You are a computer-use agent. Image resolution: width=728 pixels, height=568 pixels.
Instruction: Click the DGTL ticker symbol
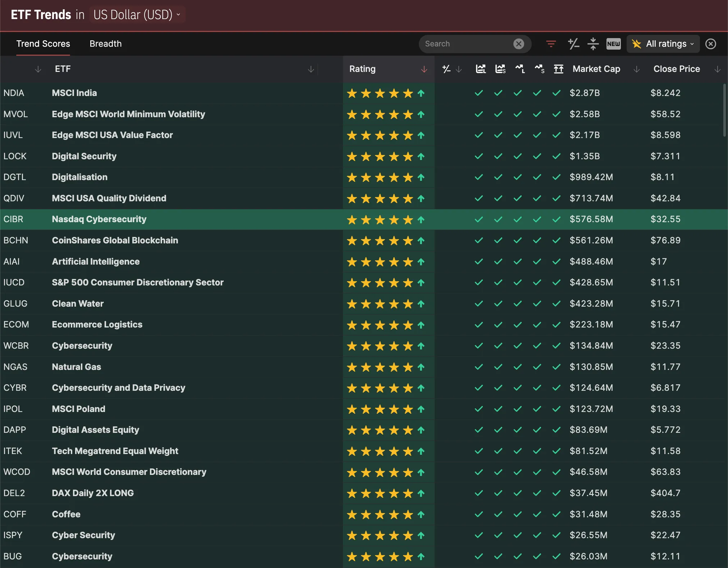[15, 177]
